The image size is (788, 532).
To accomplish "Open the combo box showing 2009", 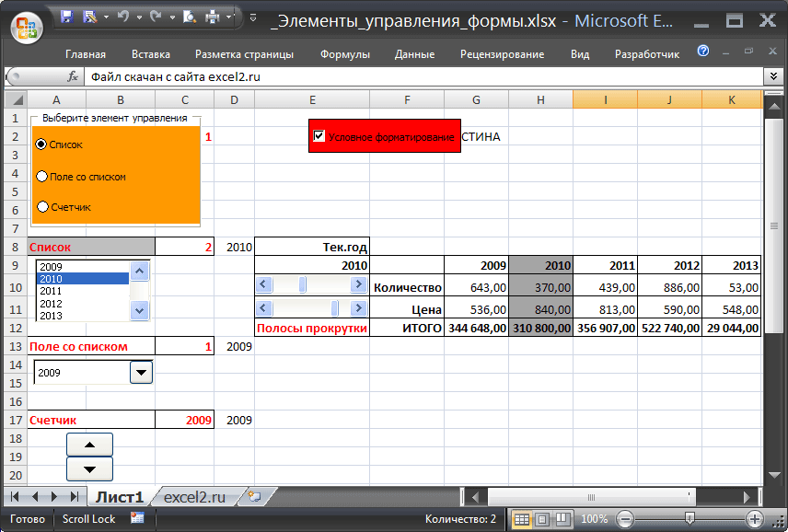I will coord(141,372).
